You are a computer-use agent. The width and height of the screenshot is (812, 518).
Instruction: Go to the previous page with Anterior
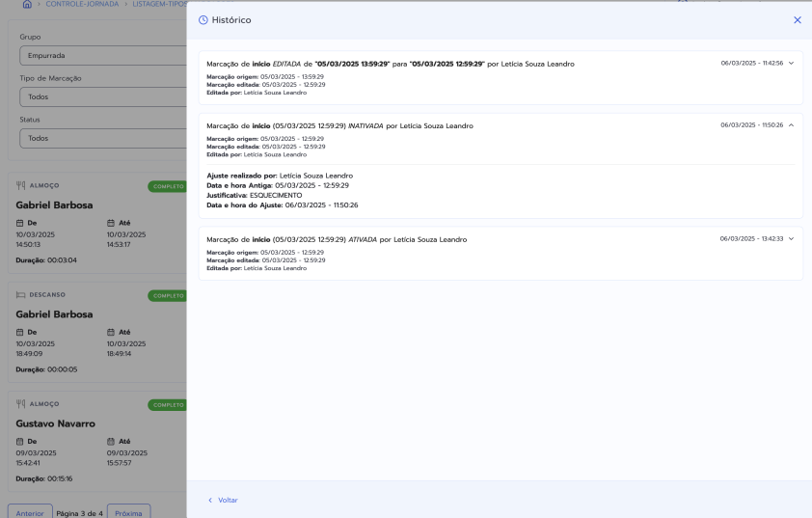[x=30, y=512]
